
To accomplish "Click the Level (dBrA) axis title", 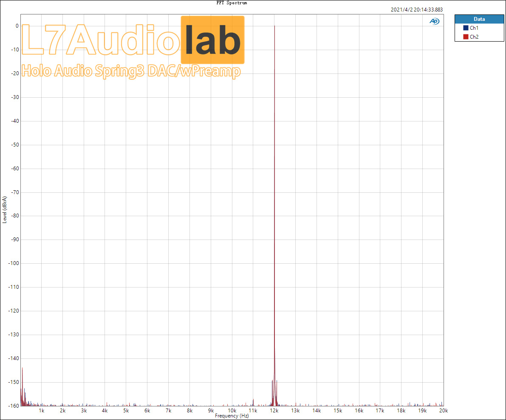I will click(5, 210).
